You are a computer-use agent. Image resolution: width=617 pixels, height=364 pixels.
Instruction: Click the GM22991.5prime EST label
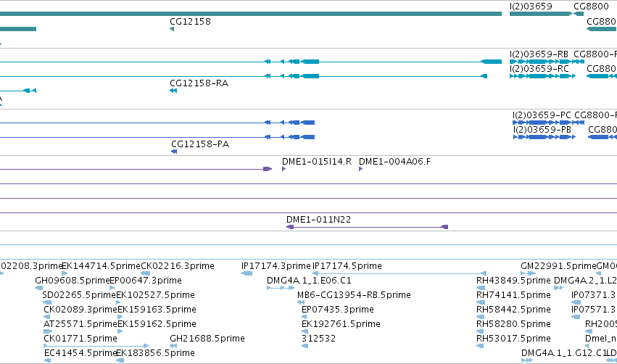(558, 266)
